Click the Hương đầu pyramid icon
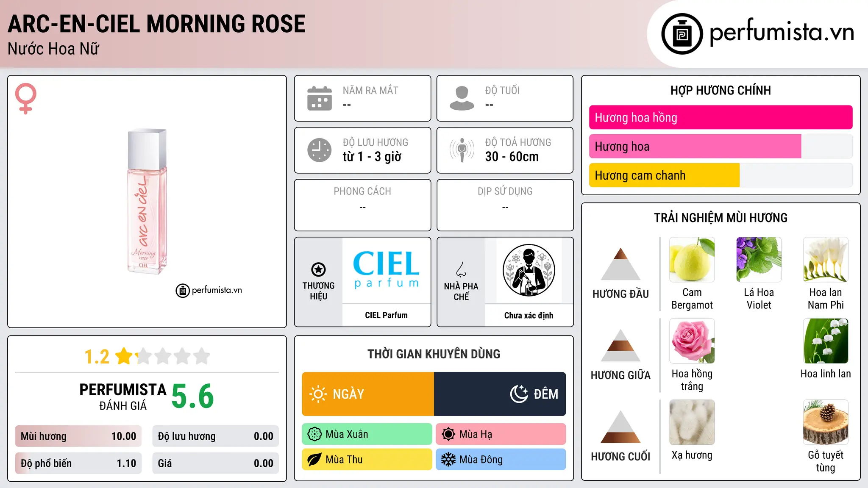Image resolution: width=868 pixels, height=488 pixels. [620, 264]
